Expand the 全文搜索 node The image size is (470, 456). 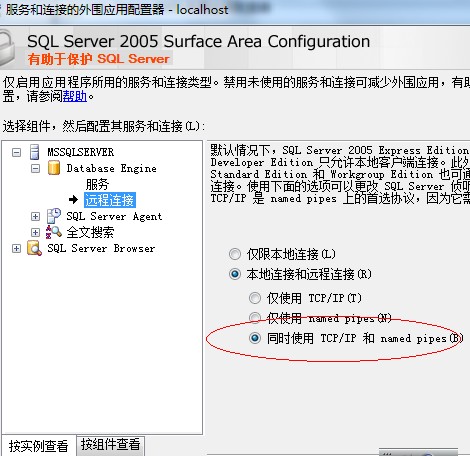click(35, 232)
